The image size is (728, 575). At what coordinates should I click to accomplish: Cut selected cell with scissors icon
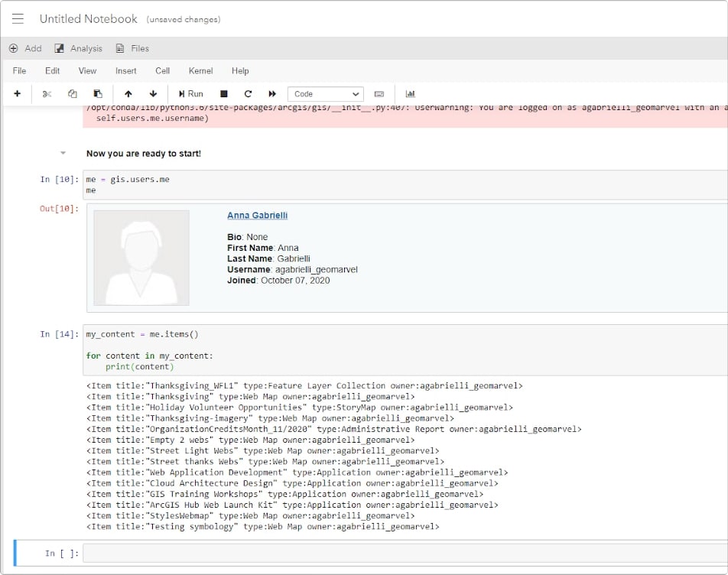[x=47, y=94]
